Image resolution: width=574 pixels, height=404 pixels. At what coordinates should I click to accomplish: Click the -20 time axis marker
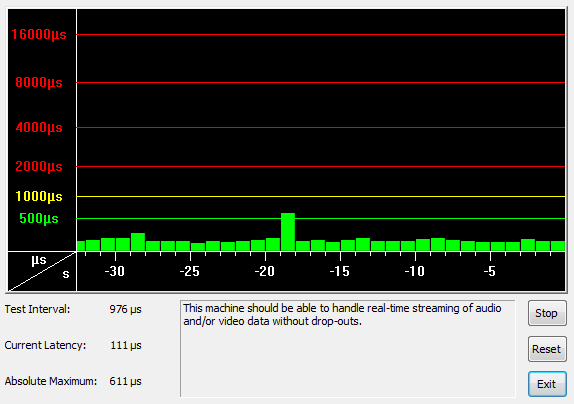click(265, 271)
